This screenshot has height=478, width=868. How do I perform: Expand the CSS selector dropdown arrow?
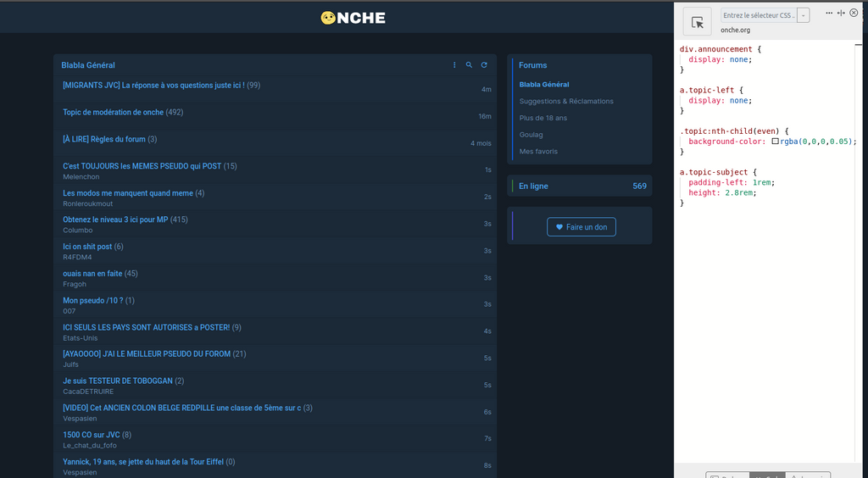pyautogui.click(x=804, y=15)
